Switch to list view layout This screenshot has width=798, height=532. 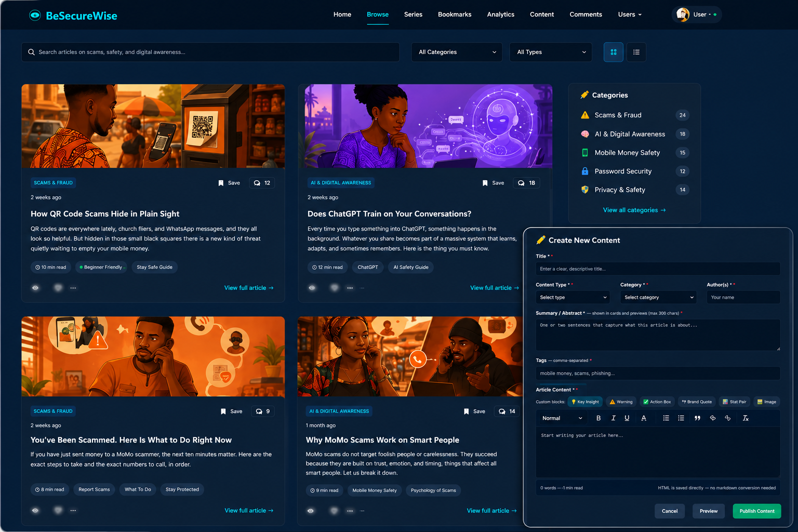636,52
